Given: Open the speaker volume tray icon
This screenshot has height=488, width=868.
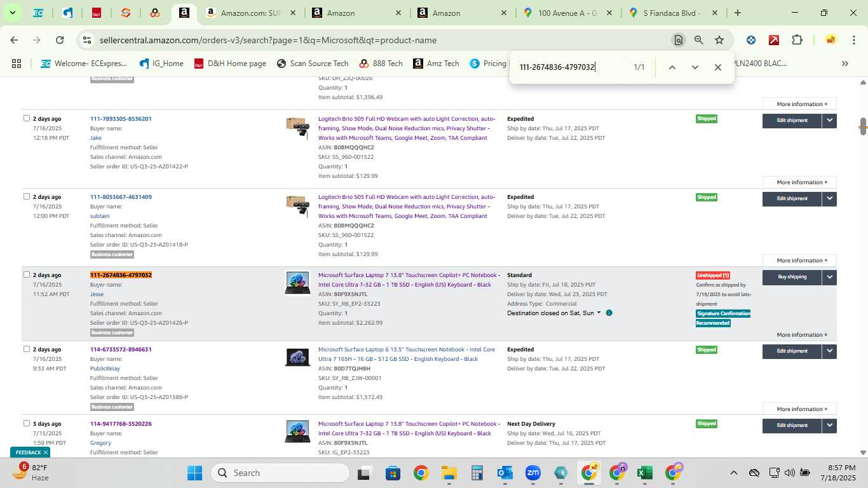Looking at the screenshot, I should click(x=789, y=473).
